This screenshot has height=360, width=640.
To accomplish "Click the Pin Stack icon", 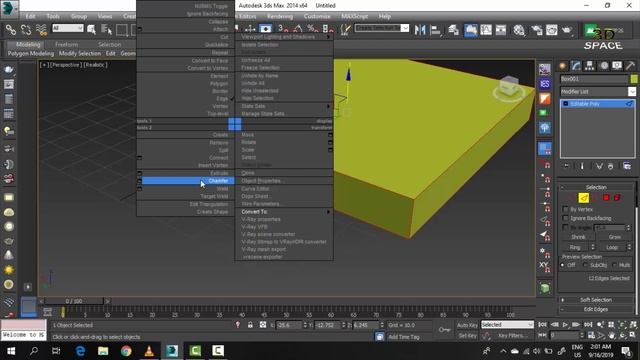I will click(x=567, y=166).
